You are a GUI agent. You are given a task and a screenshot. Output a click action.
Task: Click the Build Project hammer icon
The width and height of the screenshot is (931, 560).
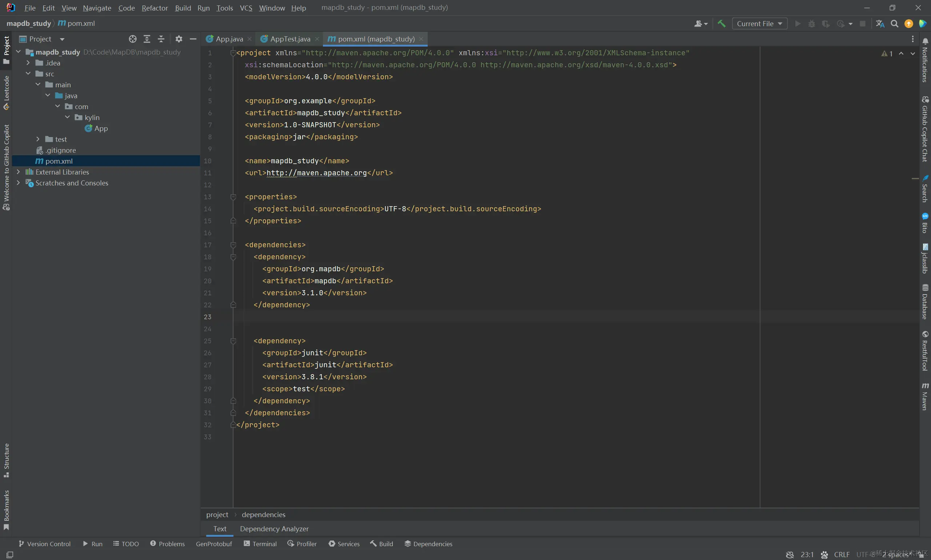coord(722,23)
